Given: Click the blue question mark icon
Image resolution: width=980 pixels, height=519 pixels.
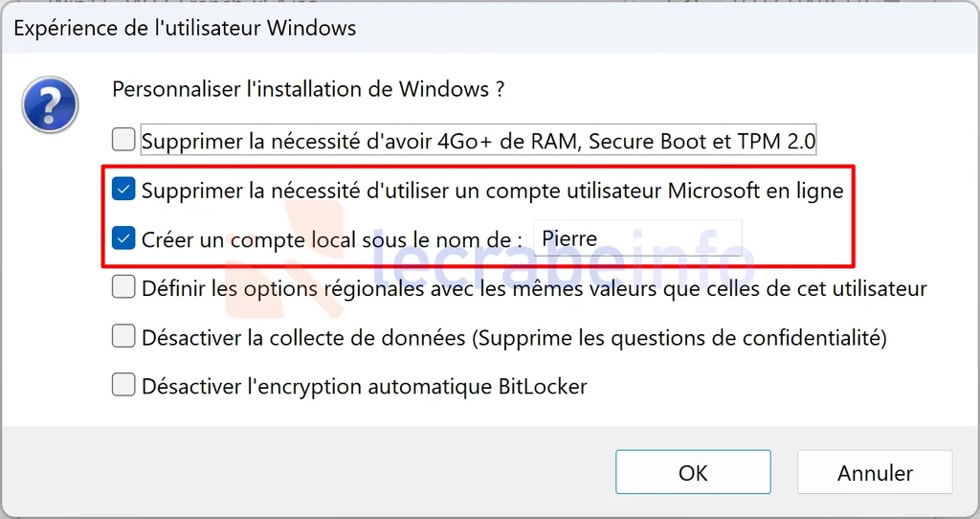Looking at the screenshot, I should tap(51, 105).
